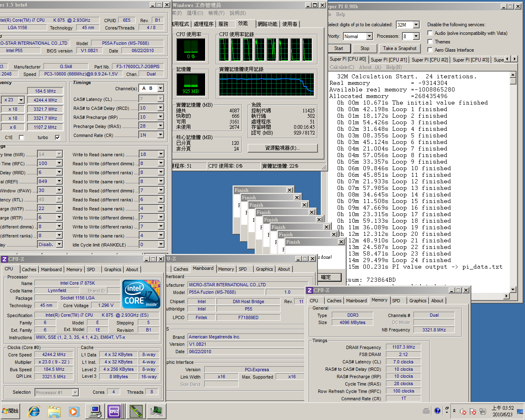Open Precharge Delay (tRAS) dropdown
This screenshot has height=420, width=525.
tap(161, 126)
